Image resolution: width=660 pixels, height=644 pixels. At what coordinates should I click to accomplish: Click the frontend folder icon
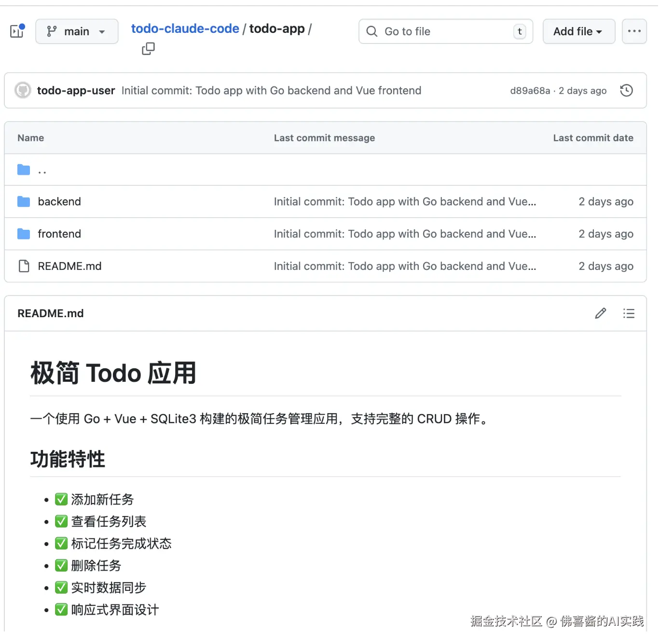24,234
